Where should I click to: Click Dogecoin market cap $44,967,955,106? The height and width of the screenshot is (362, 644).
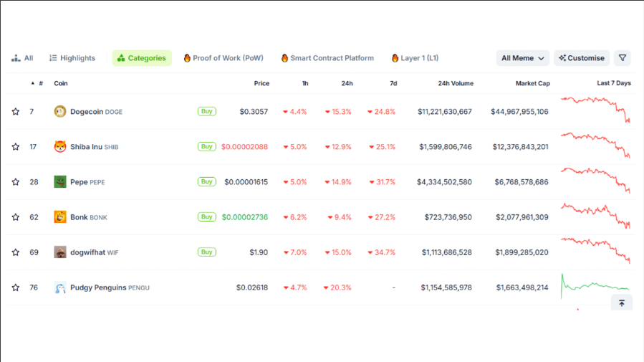click(519, 112)
